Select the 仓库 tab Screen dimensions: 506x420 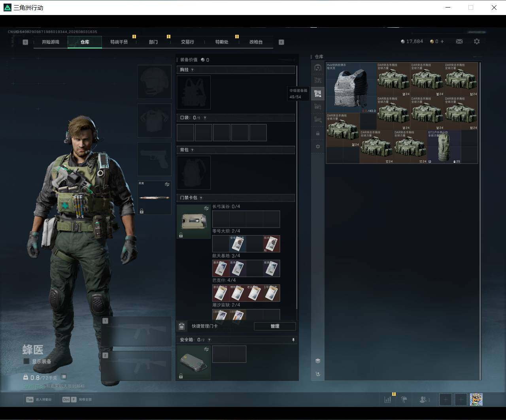click(85, 42)
